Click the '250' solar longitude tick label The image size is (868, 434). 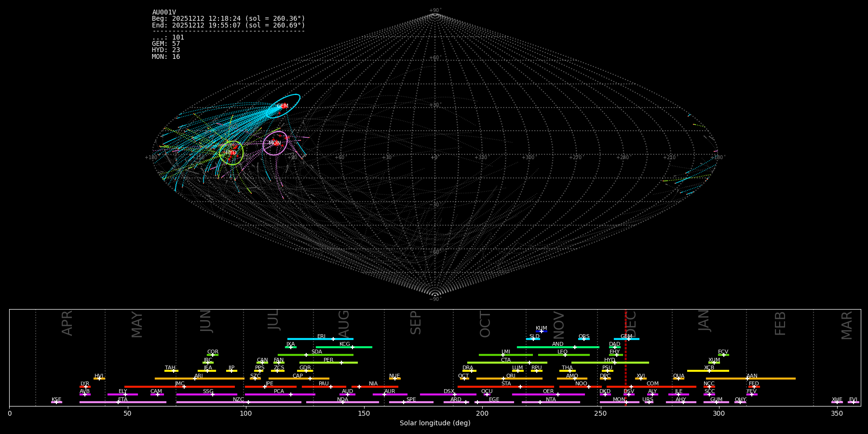click(600, 413)
